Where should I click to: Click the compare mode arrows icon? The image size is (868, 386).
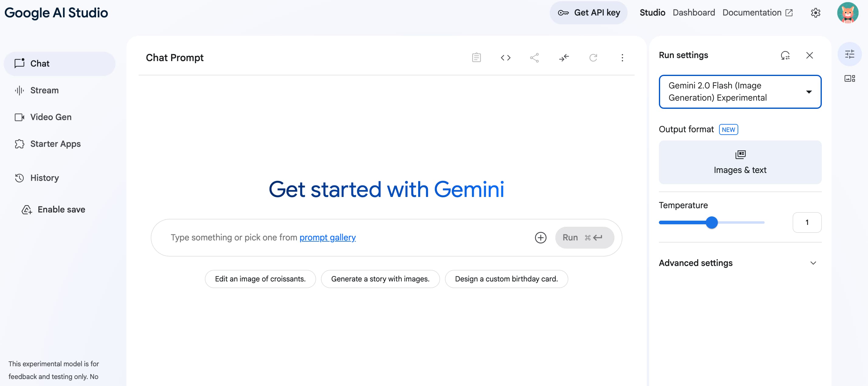(x=564, y=58)
